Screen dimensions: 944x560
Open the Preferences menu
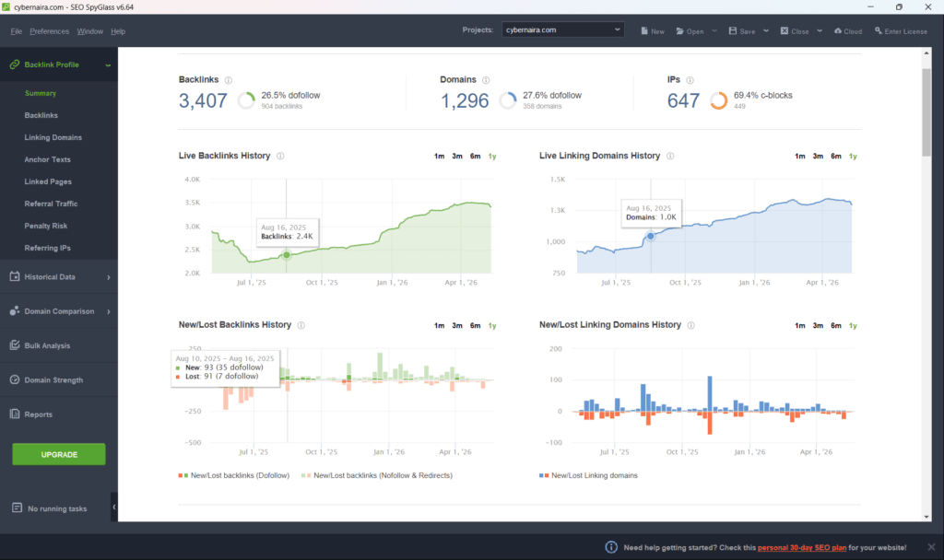point(50,31)
